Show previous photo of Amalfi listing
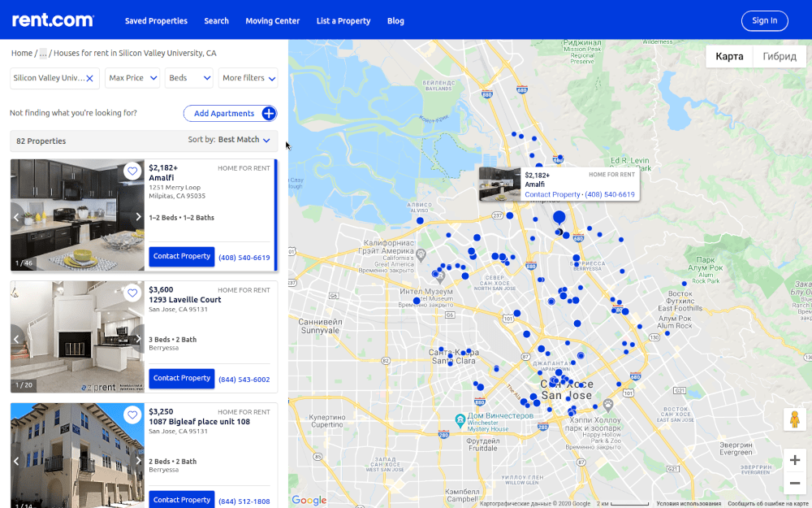 point(16,217)
